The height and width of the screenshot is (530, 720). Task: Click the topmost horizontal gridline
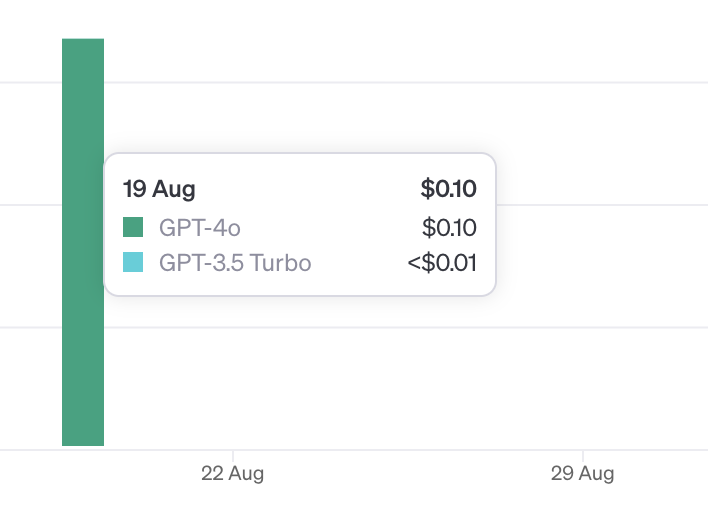tap(406, 83)
